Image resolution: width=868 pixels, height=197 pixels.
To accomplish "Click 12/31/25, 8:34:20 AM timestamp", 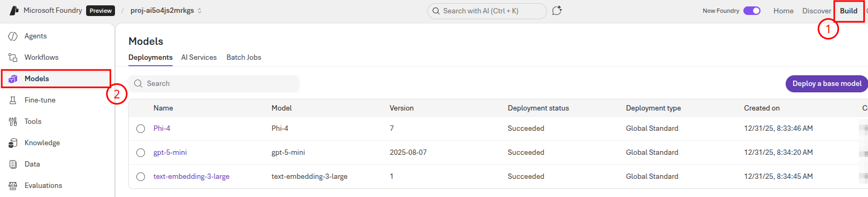I will pyautogui.click(x=778, y=152).
